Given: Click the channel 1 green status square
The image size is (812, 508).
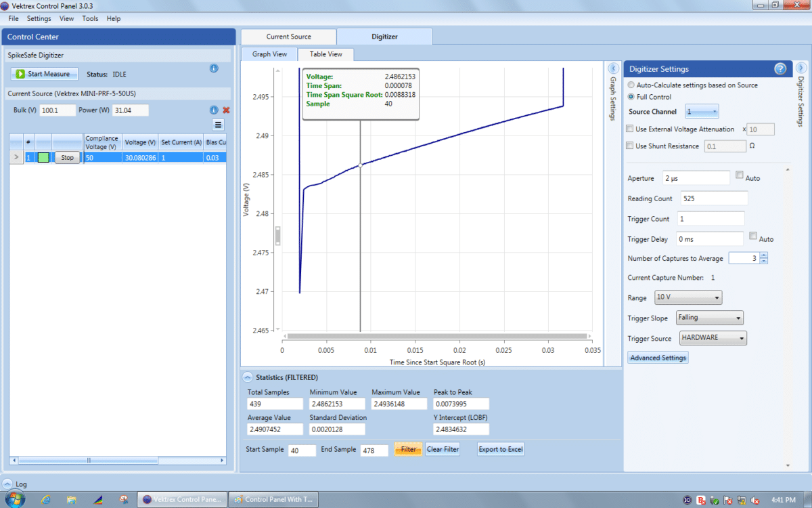Looking at the screenshot, I should point(43,157).
